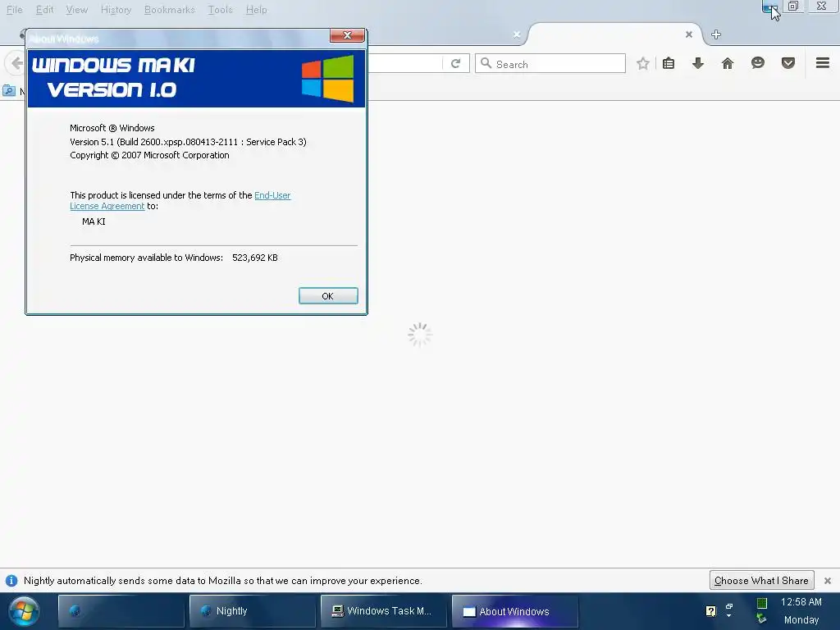Save to Pocket icon
Image resolution: width=840 pixels, height=630 pixels.
(788, 63)
